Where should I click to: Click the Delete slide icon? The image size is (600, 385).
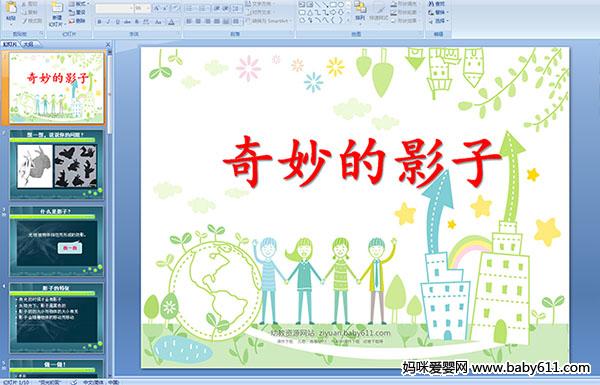[77, 21]
